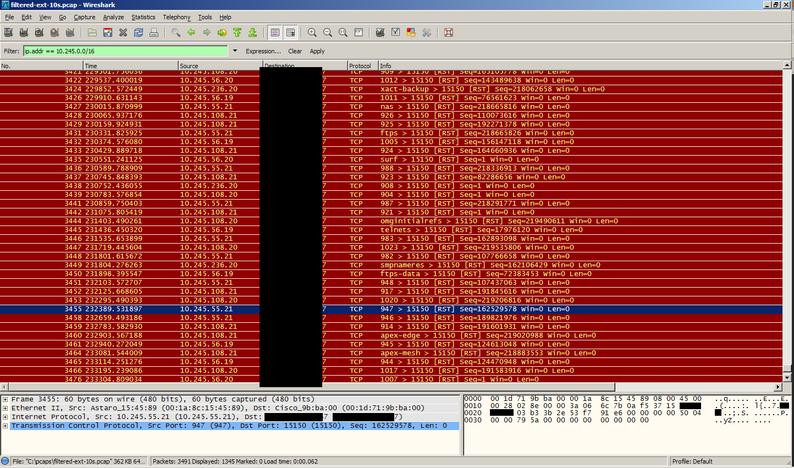
Task: Zoom out toolbar icon
Action: coord(328,32)
